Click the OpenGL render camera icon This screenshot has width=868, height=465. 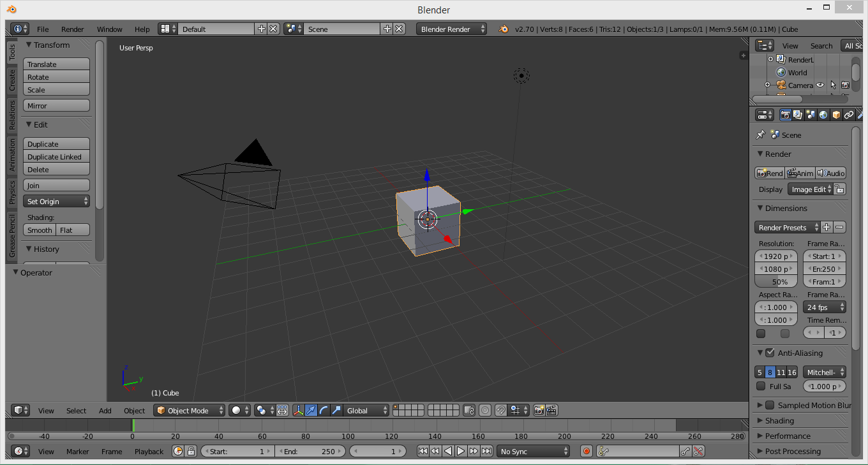(x=540, y=410)
